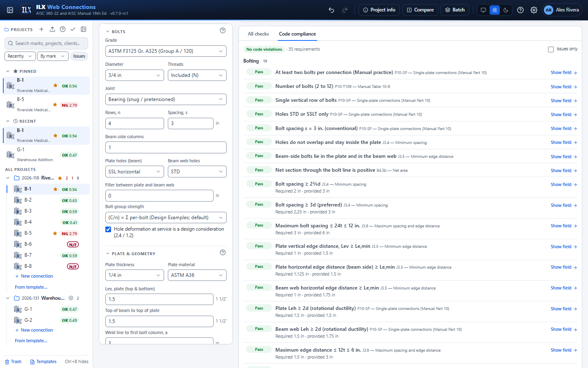588x368 pixels.
Task: Click the Compare button
Action: pyautogui.click(x=421, y=10)
